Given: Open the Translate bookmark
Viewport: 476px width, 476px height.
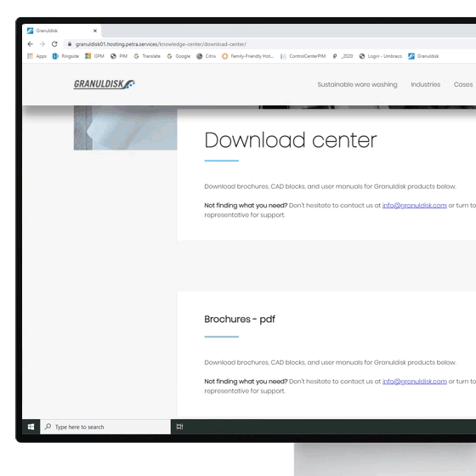Looking at the screenshot, I should (147, 56).
